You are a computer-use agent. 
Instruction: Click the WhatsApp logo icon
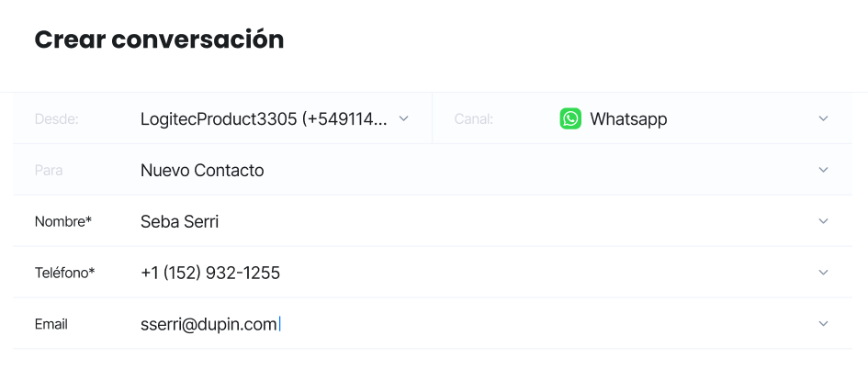point(570,118)
